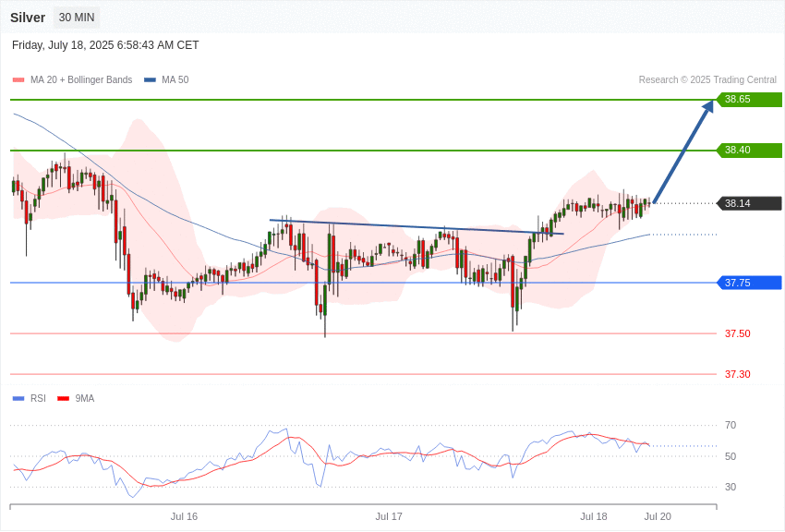Click the blue MA 50 legend swatch
This screenshot has height=532, width=785.
pos(150,79)
